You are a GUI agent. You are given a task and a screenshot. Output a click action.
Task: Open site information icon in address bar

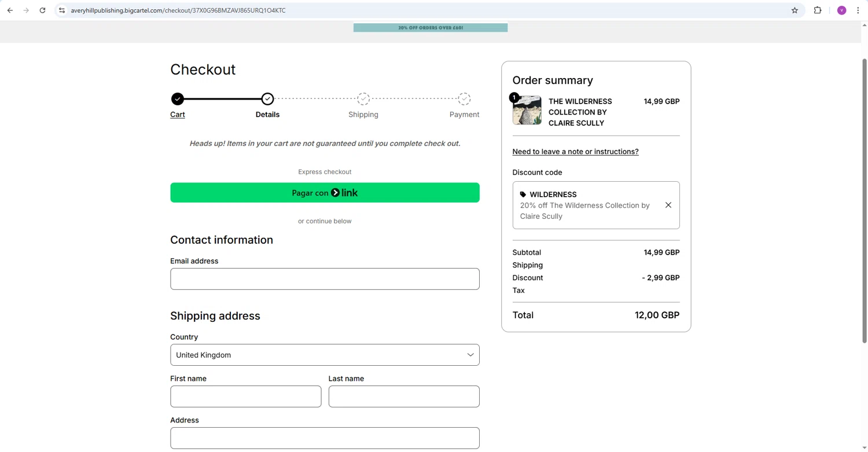[62, 10]
